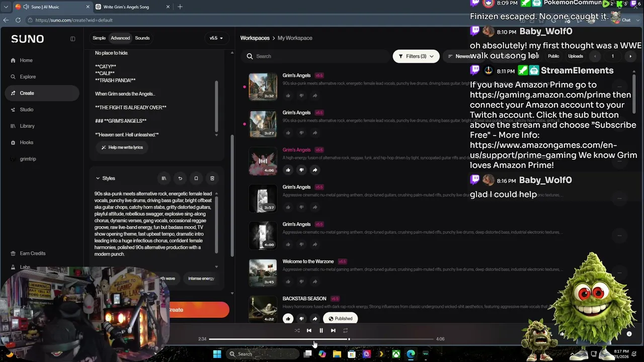The image size is (644, 362).
Task: Open the grimtrip profile entry
Action: pyautogui.click(x=28, y=159)
